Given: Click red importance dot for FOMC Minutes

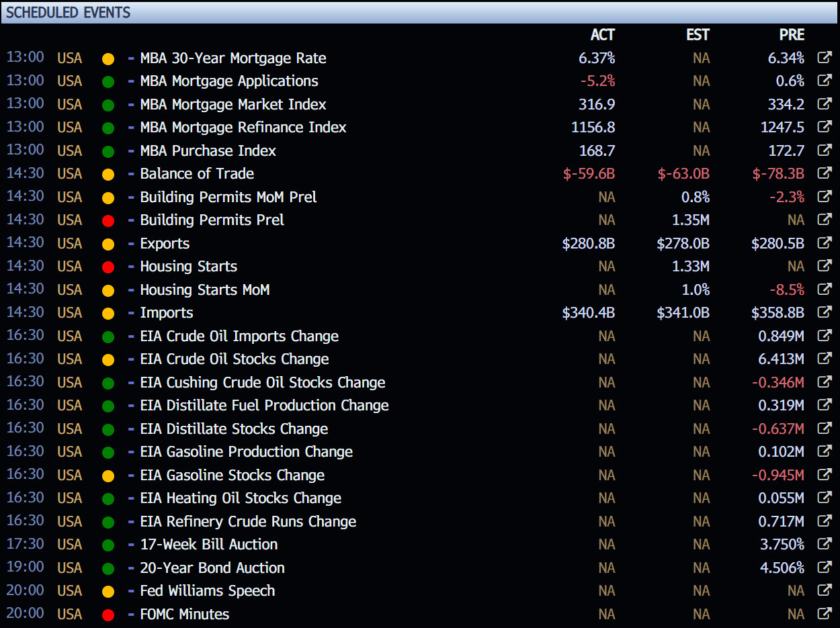Looking at the screenshot, I should click(108, 615).
